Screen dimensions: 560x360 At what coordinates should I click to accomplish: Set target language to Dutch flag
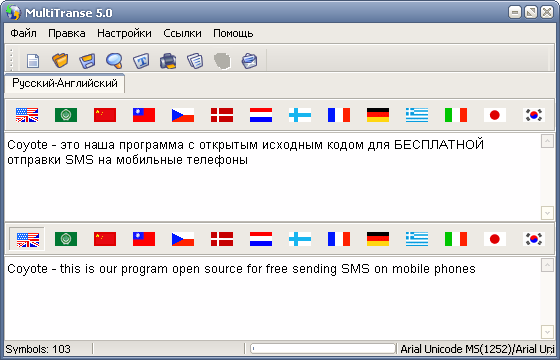click(x=261, y=239)
